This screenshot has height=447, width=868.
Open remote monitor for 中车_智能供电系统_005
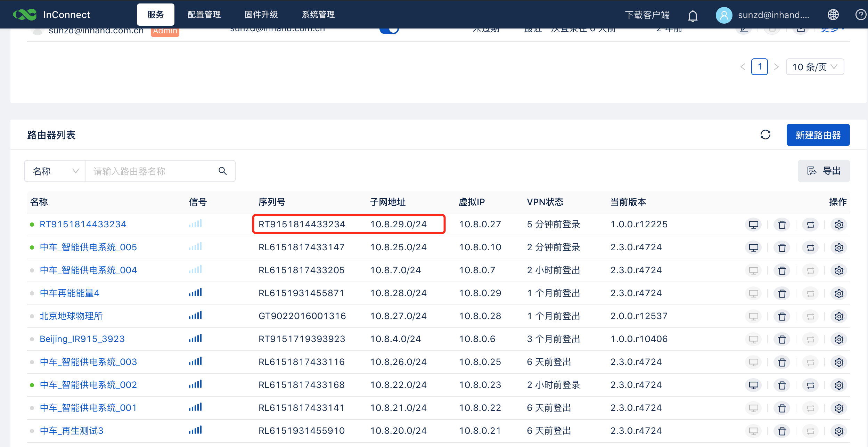pos(753,248)
